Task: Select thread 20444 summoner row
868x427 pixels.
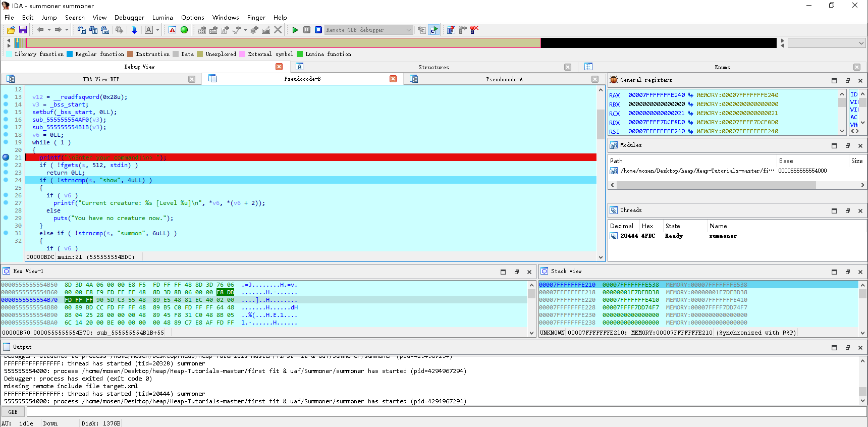Action: (737, 236)
